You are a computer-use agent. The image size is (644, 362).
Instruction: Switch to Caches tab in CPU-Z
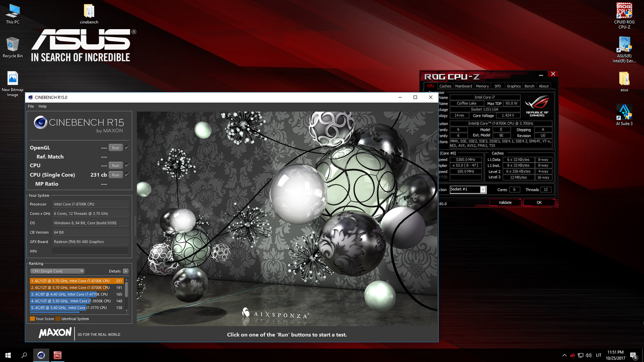(445, 86)
